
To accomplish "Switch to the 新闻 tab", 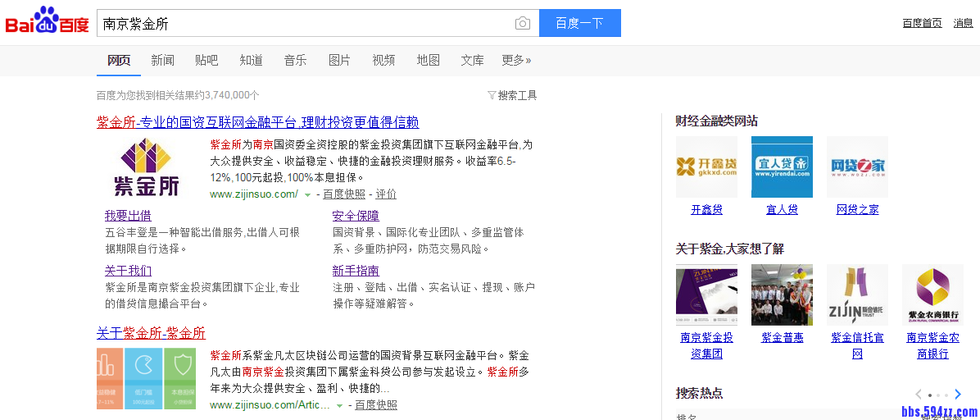I will pos(162,60).
